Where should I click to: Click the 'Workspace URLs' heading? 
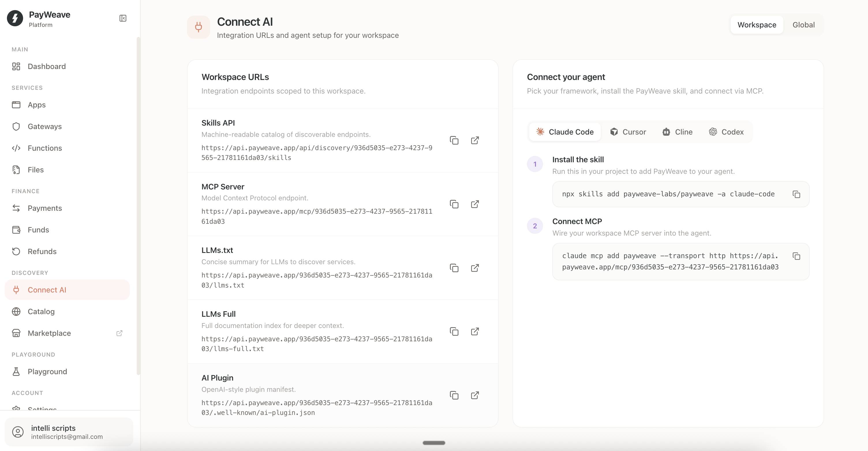click(x=235, y=77)
